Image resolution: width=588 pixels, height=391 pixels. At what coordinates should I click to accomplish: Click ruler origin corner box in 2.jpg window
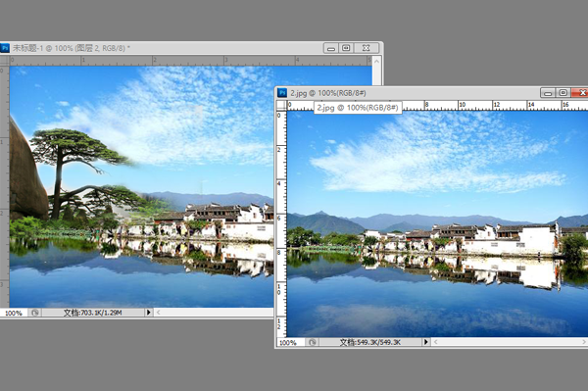tap(281, 105)
